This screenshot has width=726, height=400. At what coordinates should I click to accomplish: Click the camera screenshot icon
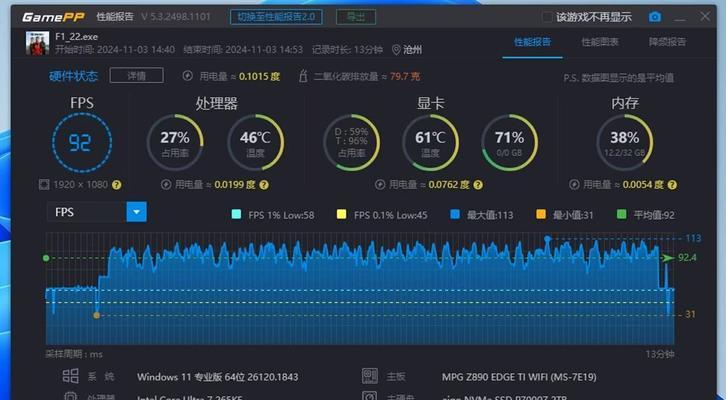[655, 17]
